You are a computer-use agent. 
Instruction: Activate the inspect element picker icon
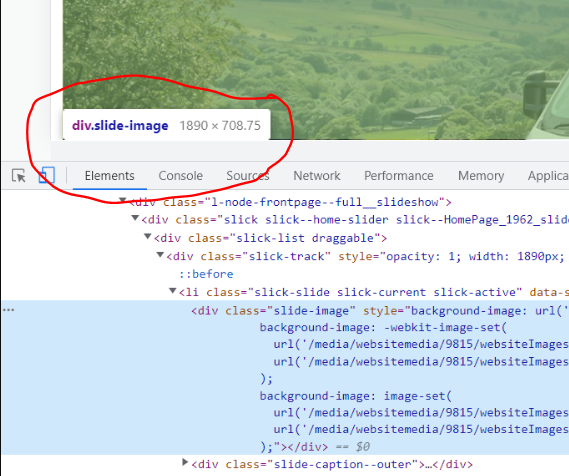pyautogui.click(x=19, y=176)
